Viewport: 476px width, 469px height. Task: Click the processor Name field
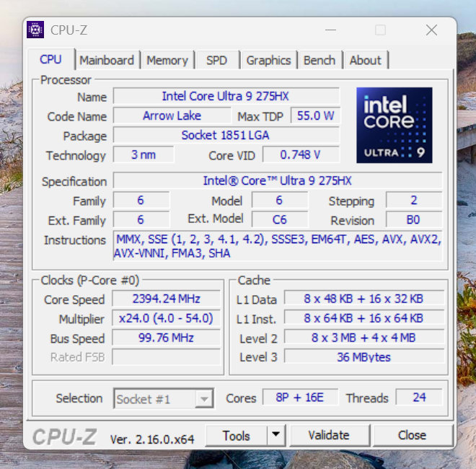(226, 96)
